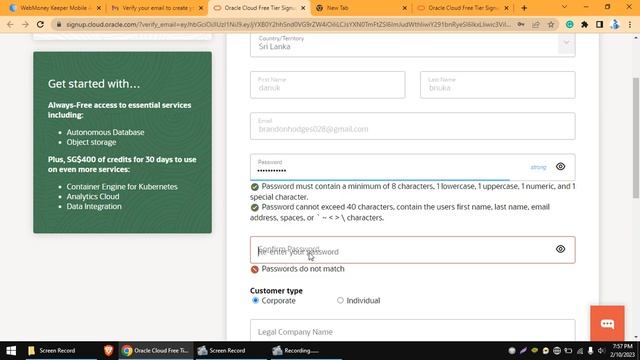
Task: Click 'Container Engine for Kubernetes' list item
Action: click(122, 187)
